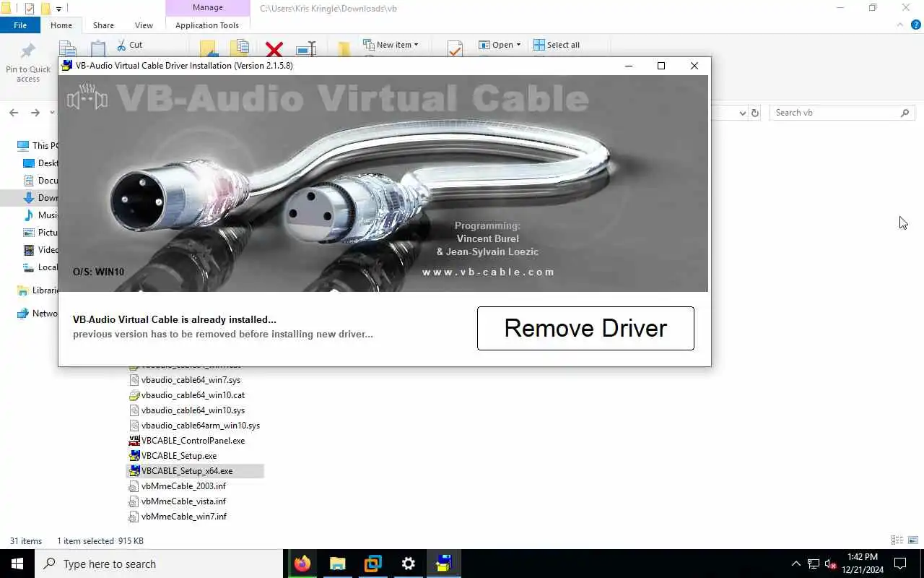924x578 pixels.
Task: Click the Explorer Forward arrow
Action: (x=35, y=113)
